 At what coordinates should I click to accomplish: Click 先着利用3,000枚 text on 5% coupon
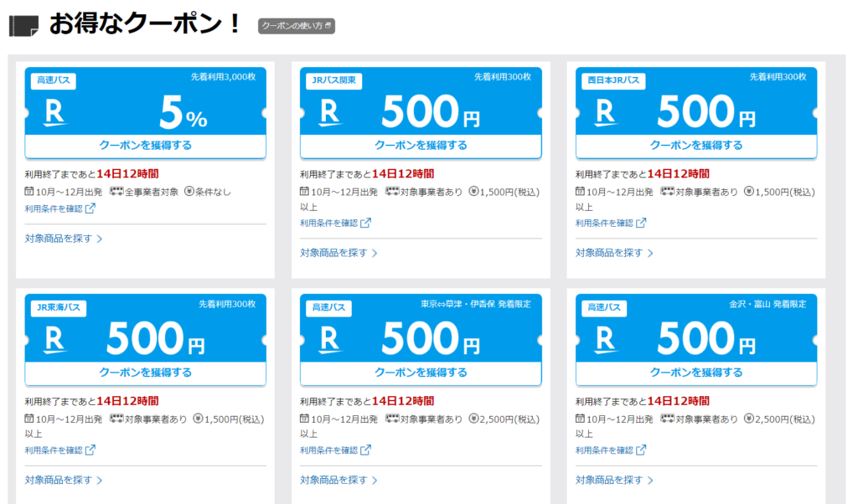click(223, 77)
